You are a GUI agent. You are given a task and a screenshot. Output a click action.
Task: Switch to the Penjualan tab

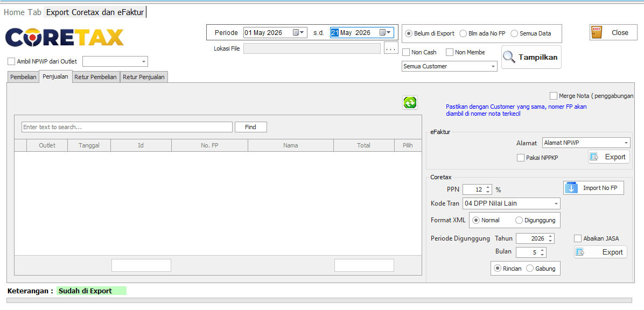[x=55, y=76]
